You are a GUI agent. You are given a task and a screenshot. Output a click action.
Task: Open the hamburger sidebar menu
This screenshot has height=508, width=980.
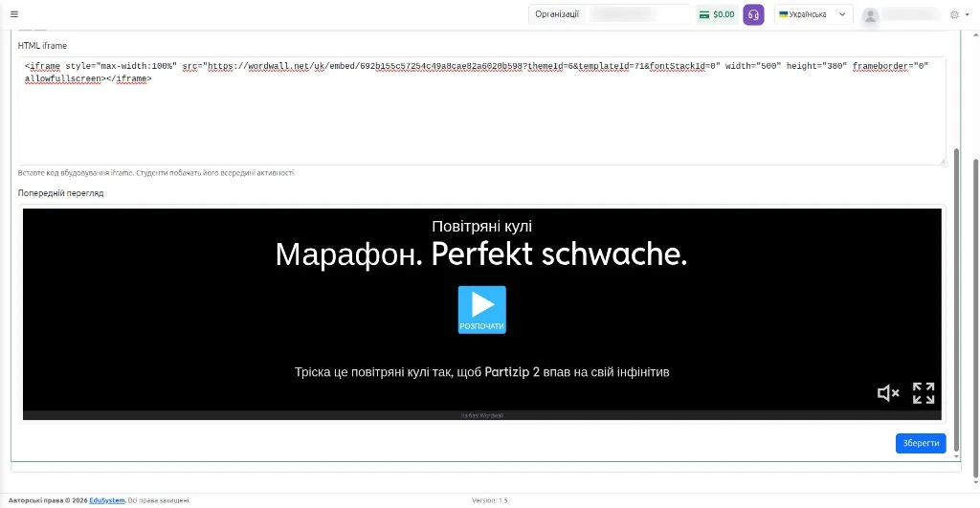14,14
